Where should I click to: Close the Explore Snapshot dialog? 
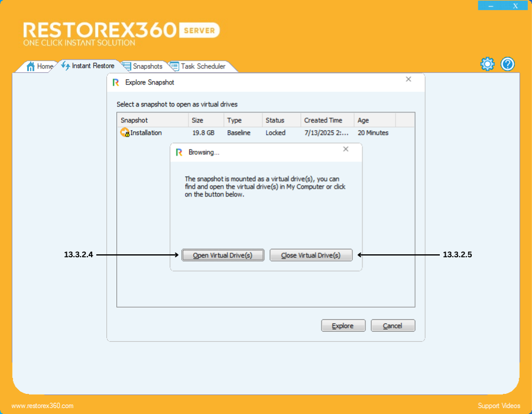tap(408, 79)
